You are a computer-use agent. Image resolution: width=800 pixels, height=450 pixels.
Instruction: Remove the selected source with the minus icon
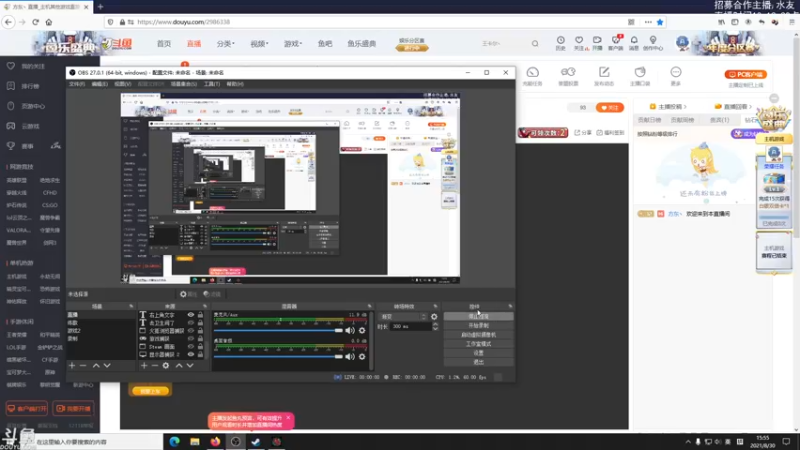click(155, 365)
